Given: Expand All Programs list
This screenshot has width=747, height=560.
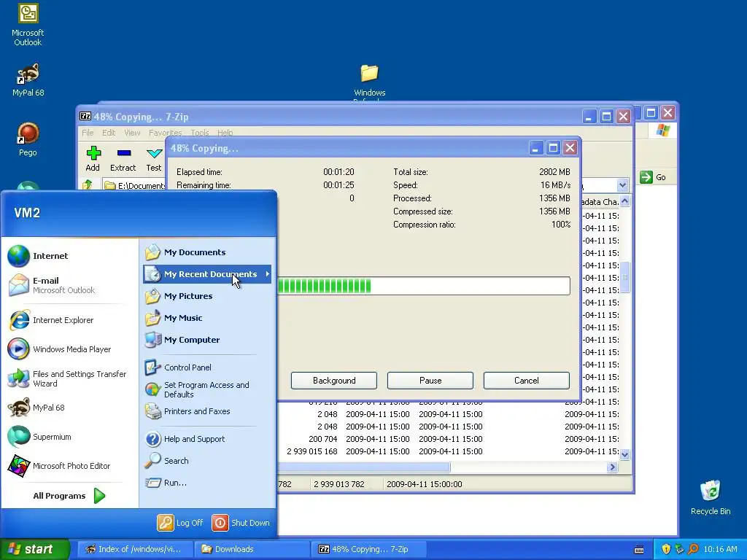Looking at the screenshot, I should (x=69, y=496).
